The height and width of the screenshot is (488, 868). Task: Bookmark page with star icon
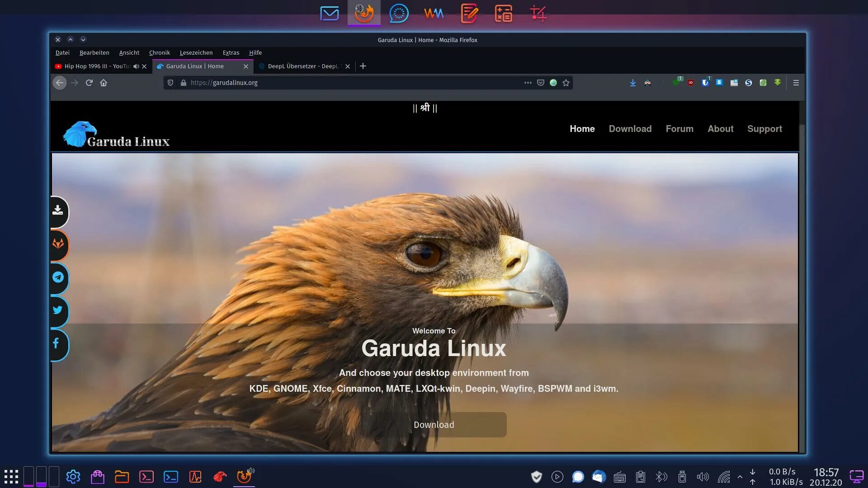566,83
